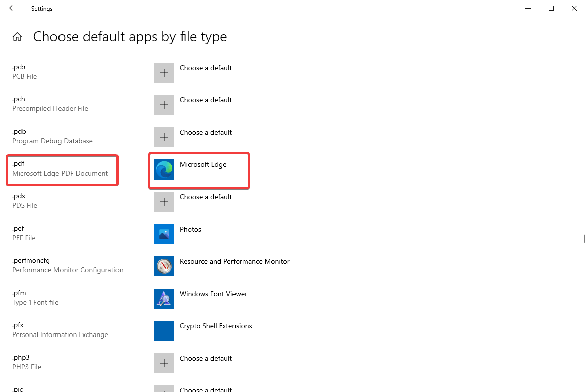The height and width of the screenshot is (392, 586).
Task: Click the Settings home icon
Action: pyautogui.click(x=17, y=36)
